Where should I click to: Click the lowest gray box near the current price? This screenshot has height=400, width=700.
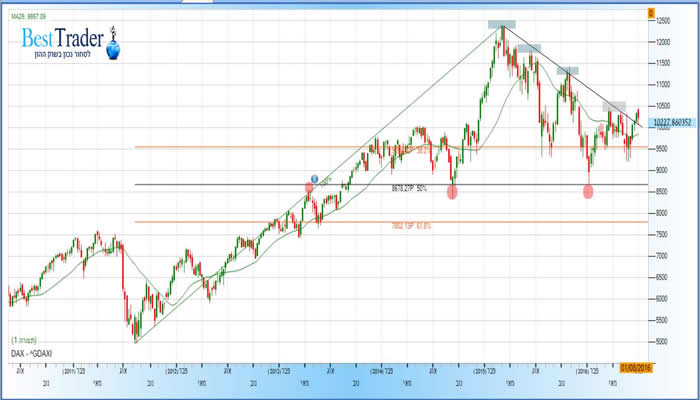613,106
